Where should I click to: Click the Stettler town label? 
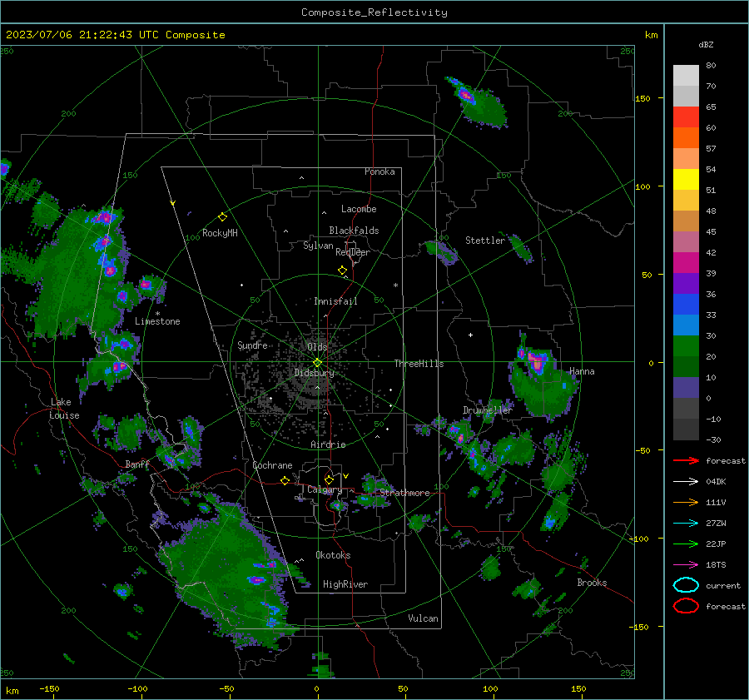[x=485, y=241]
